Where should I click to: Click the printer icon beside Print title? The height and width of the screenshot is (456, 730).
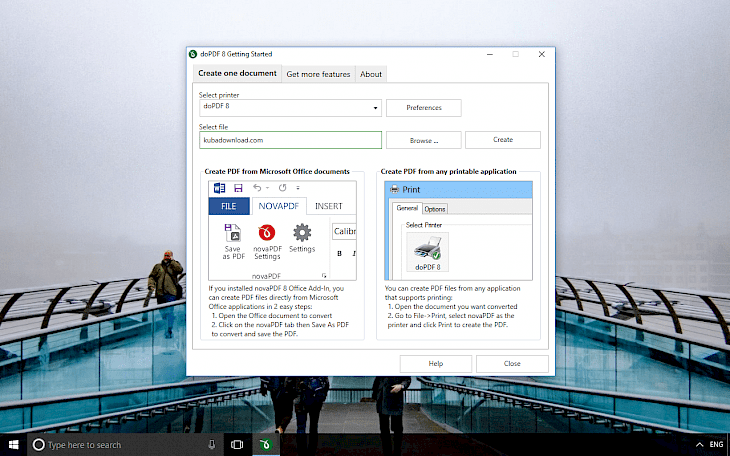[395, 189]
